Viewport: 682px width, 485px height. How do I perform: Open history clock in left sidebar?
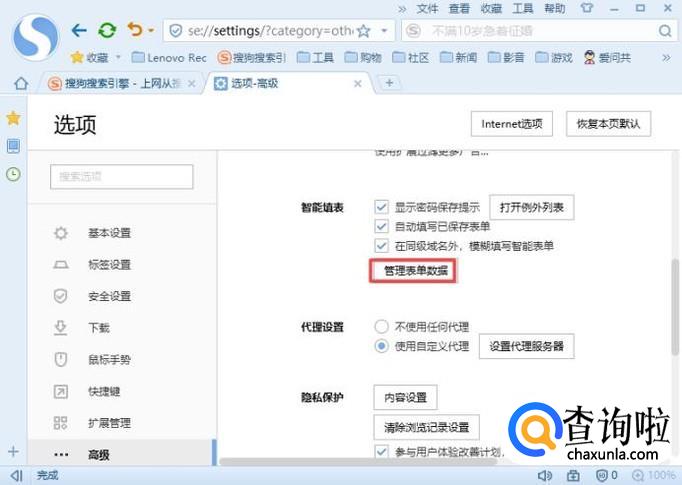click(x=13, y=174)
